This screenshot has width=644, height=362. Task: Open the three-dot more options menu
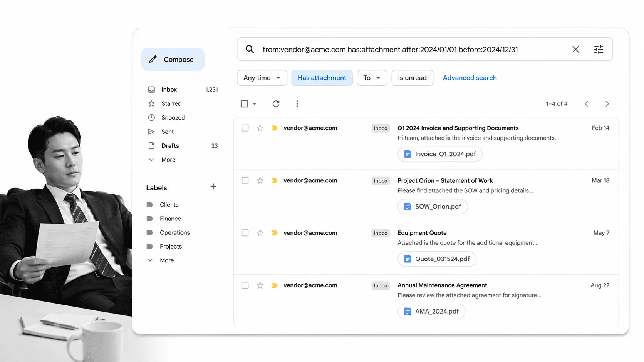point(297,104)
